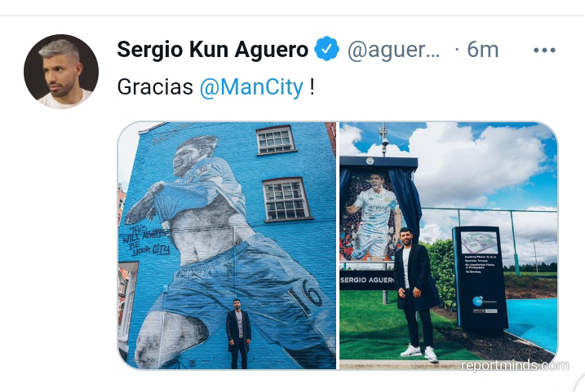This screenshot has height=392, width=585.
Task: Click the Sergio Kun Aguero display name
Action: click(x=213, y=50)
